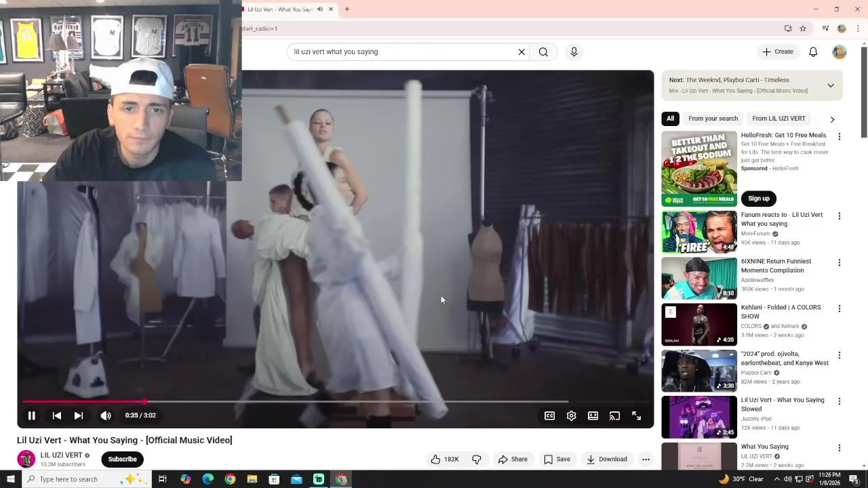Open Windows notification center
Screen dimensions: 868x488
pos(855,479)
